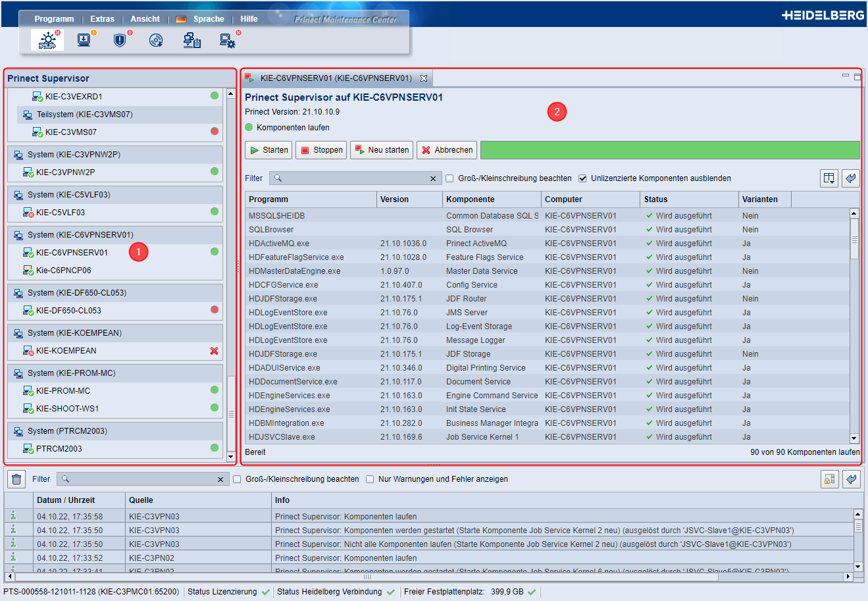
Task: Sort by the Status column header
Action: [x=689, y=199]
